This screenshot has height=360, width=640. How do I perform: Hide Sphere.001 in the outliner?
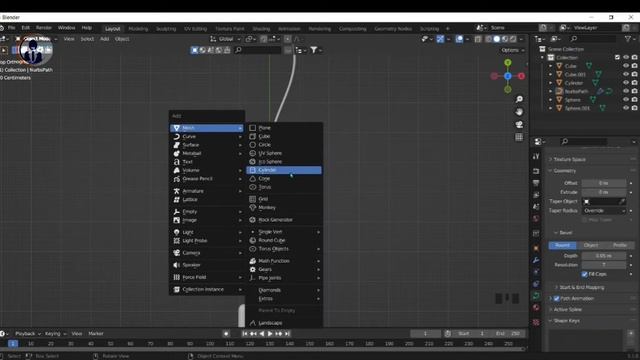tap(626, 108)
